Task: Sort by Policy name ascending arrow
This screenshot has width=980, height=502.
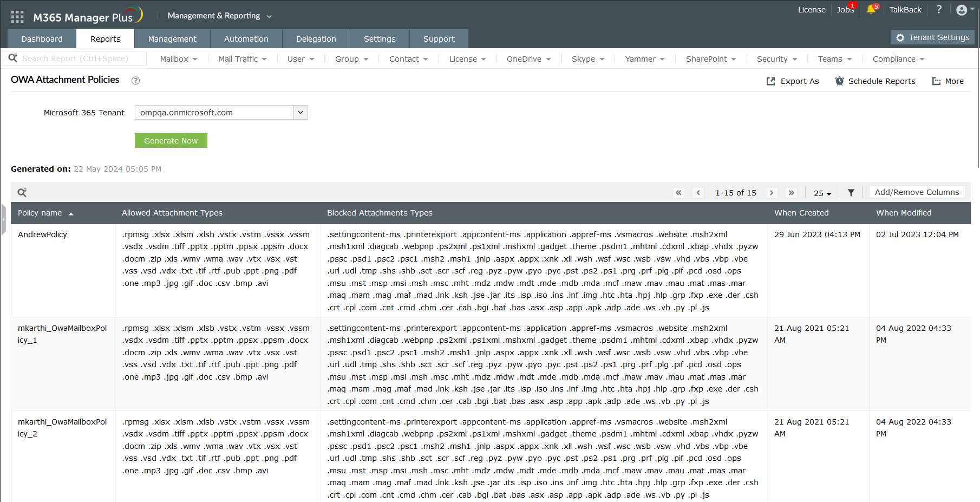Action: [x=71, y=214]
